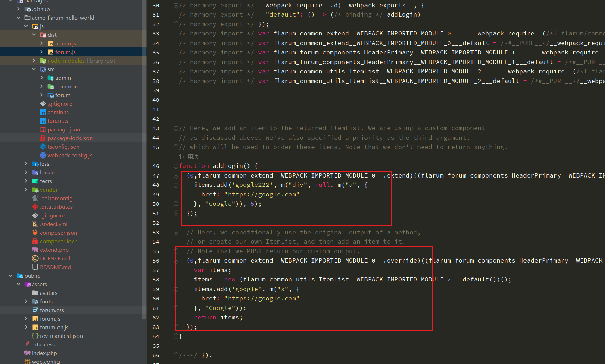Click the .htaccess feather icon
The width and height of the screenshot is (605, 364).
pos(28,344)
